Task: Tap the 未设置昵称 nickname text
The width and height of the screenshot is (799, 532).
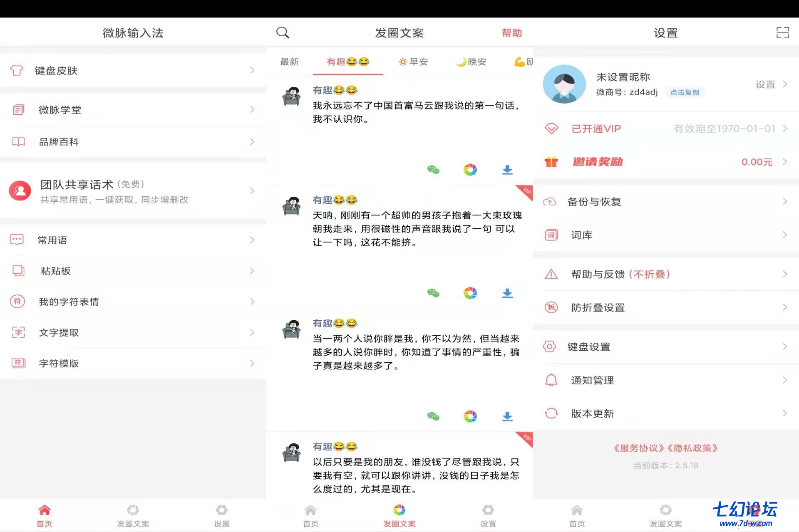Action: 623,77
